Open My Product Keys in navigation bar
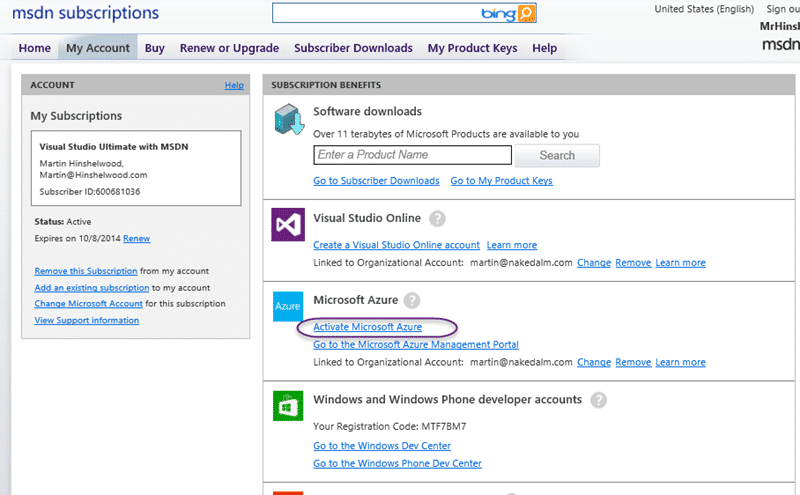800x495 pixels. [472, 48]
